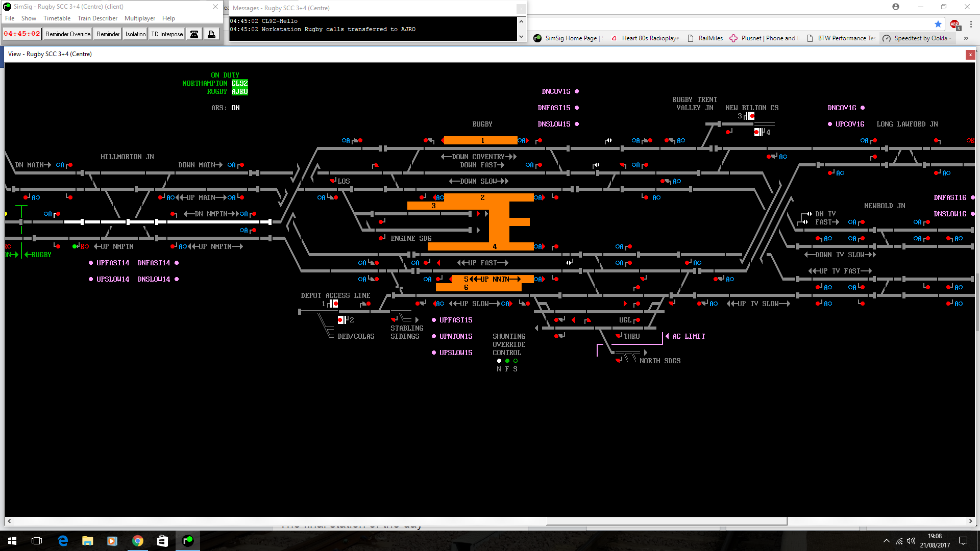Open the Windows Start menu
The height and width of the screenshot is (551, 980).
12,541
